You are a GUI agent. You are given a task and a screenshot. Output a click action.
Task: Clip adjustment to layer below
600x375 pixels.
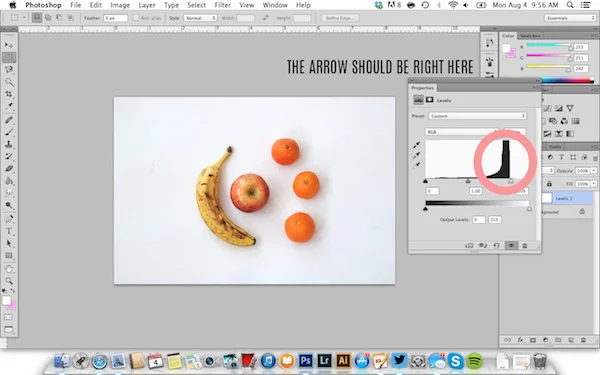coord(469,246)
